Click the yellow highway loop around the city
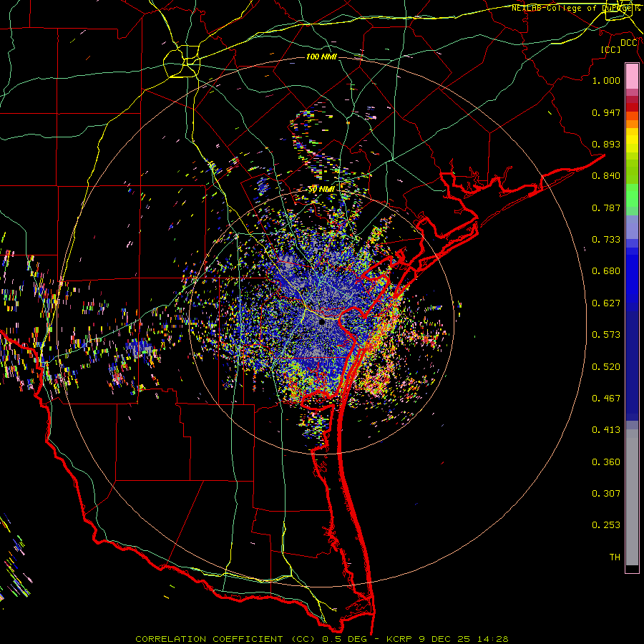644x644 pixels. pos(182,62)
